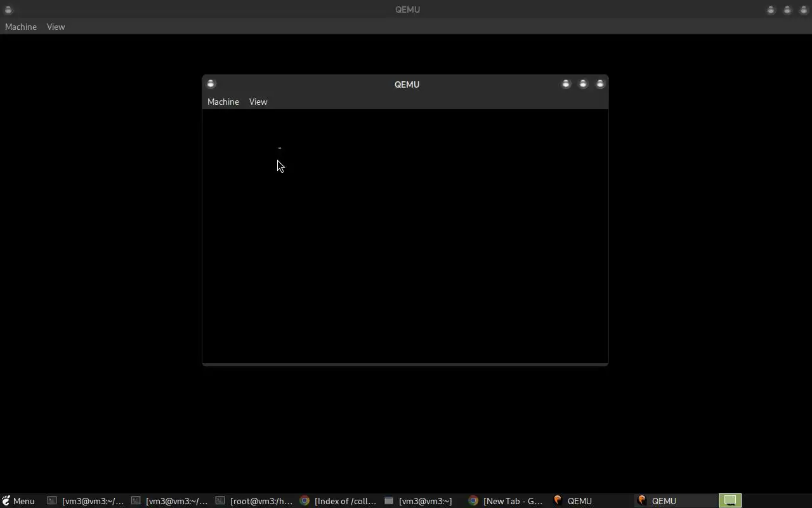Maximize the outer QEMU window
This screenshot has height=508, width=812.
pyautogui.click(x=787, y=10)
